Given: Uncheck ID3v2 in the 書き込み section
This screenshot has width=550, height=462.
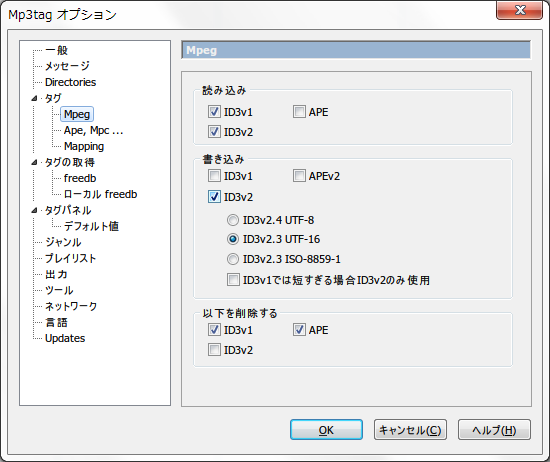Looking at the screenshot, I should (x=214, y=197).
